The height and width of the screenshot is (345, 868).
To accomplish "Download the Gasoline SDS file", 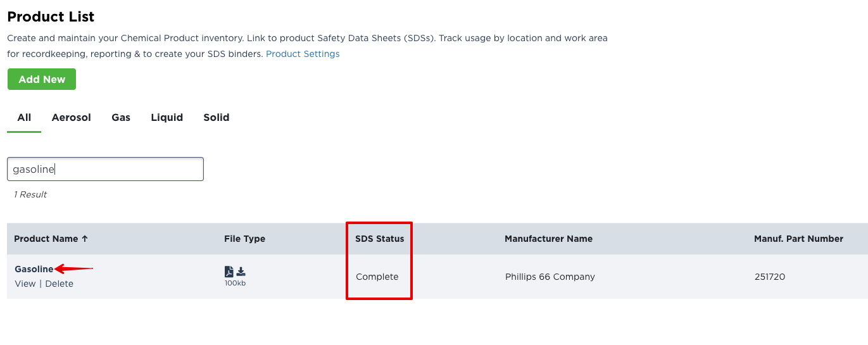I will click(241, 272).
